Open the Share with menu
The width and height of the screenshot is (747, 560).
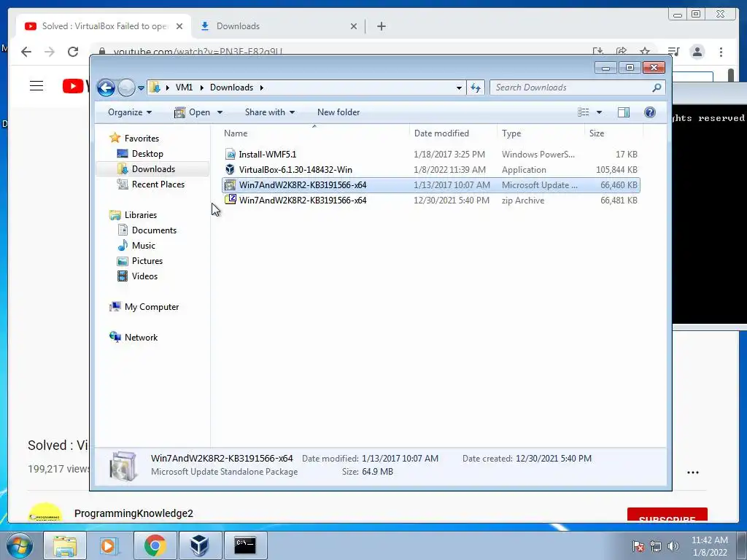tap(270, 112)
